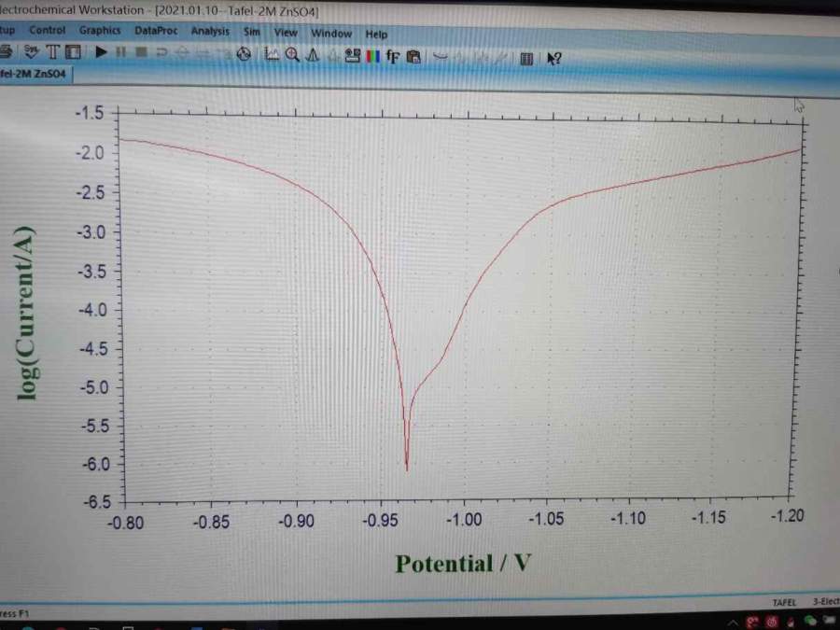Screen dimensions: 840x630
Task: Open the Control menu
Action: [48, 30]
